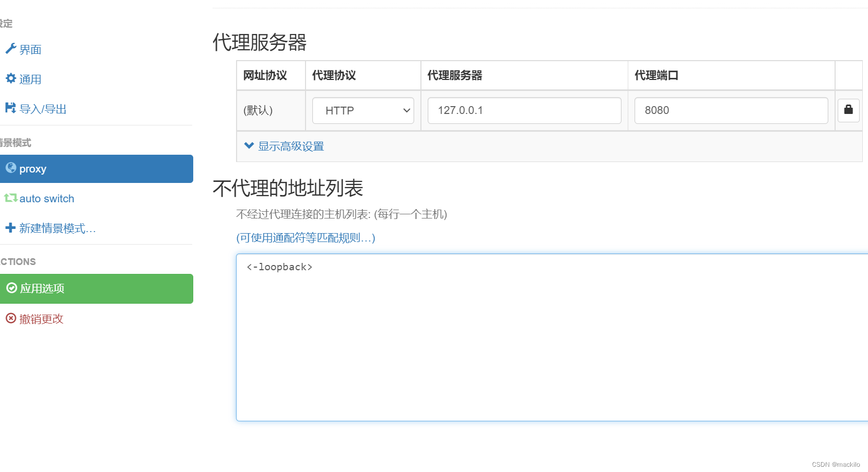Revert changes using 撤销更改
Screen dimensions: 868x472
pyautogui.click(x=41, y=318)
